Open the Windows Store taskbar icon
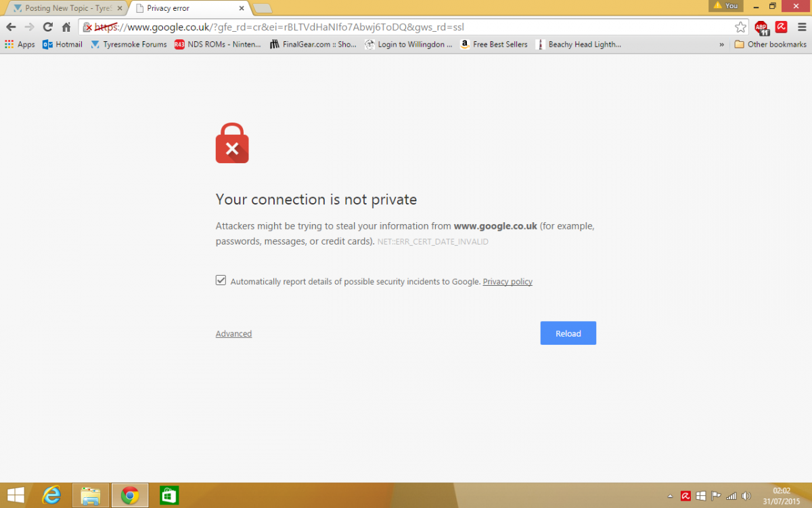 (169, 495)
